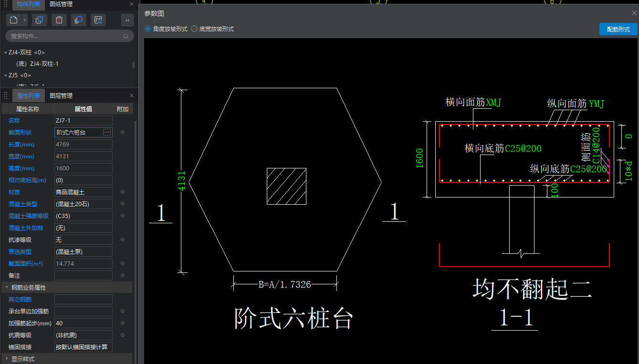Select the (底) ZJ4-双柱-1 item
639x364 pixels.
point(37,64)
